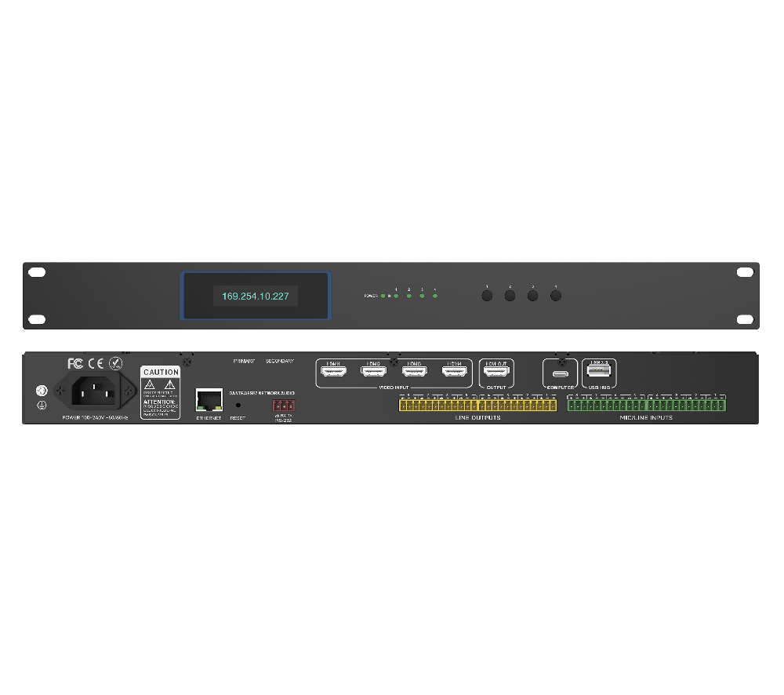Click the CE marking logo

tap(96, 363)
